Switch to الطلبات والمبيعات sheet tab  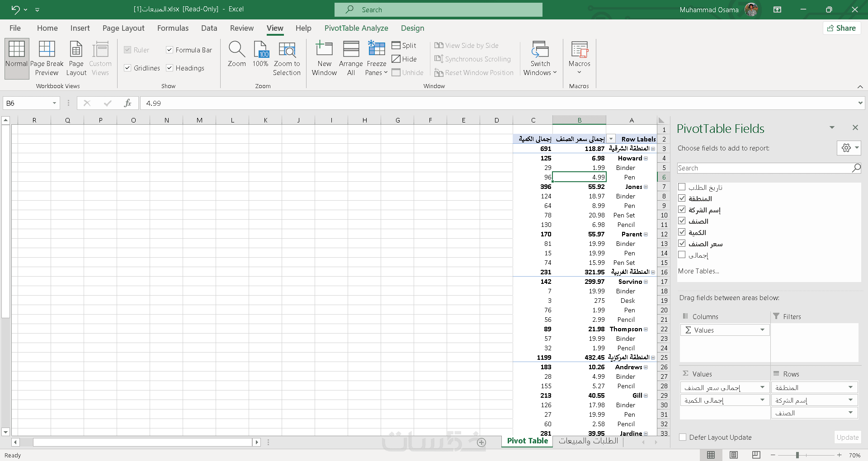click(588, 441)
